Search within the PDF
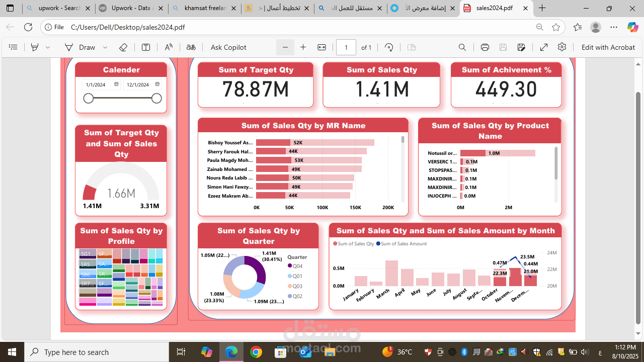This screenshot has height=362, width=644. [462, 47]
